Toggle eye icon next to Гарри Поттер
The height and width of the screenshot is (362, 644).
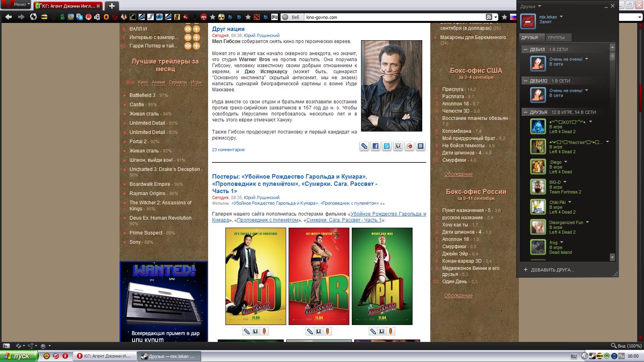click(x=188, y=46)
